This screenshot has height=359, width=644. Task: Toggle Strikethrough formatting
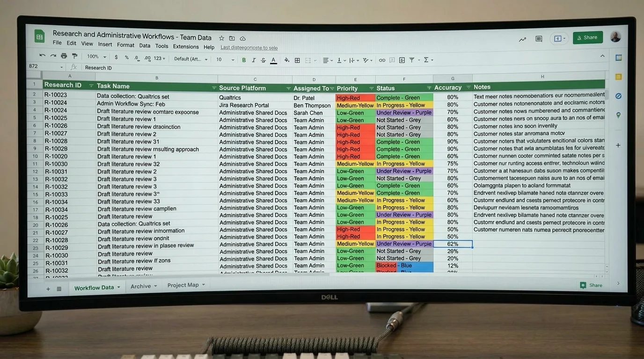click(263, 60)
